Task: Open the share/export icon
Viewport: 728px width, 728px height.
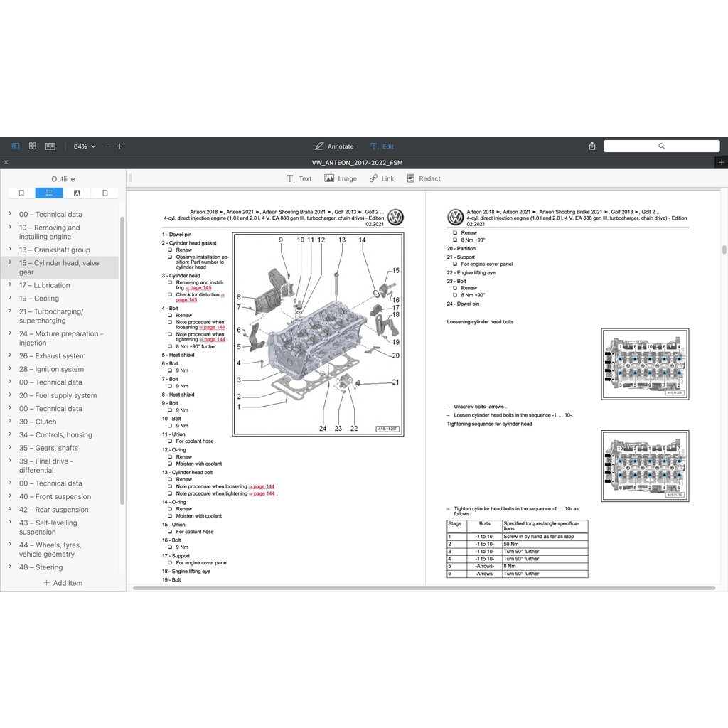Action: click(x=592, y=146)
